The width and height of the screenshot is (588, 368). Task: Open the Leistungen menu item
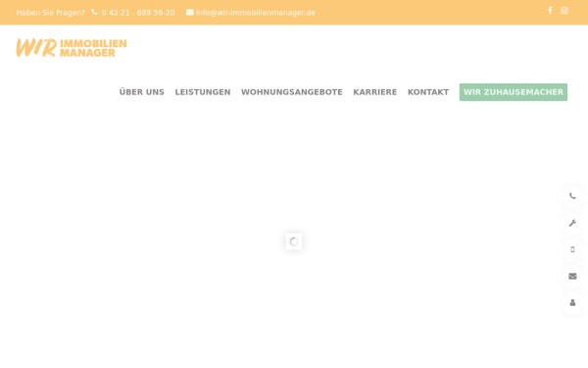click(203, 92)
